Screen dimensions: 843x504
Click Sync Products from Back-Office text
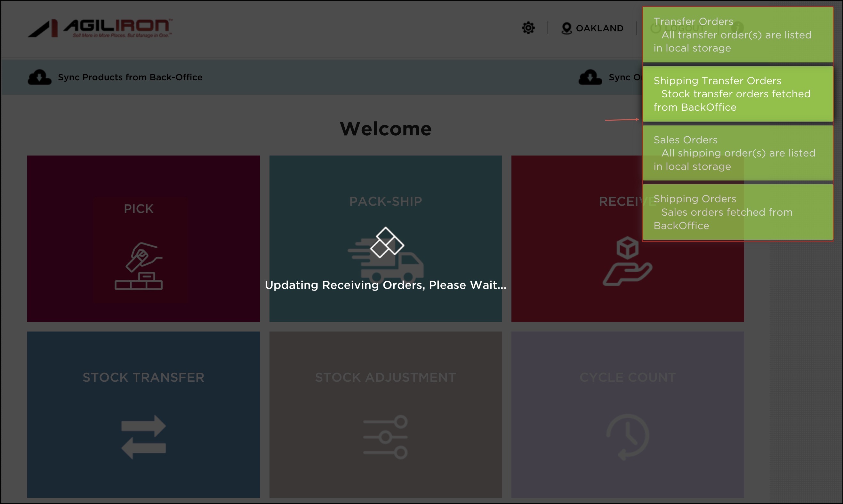(x=130, y=77)
